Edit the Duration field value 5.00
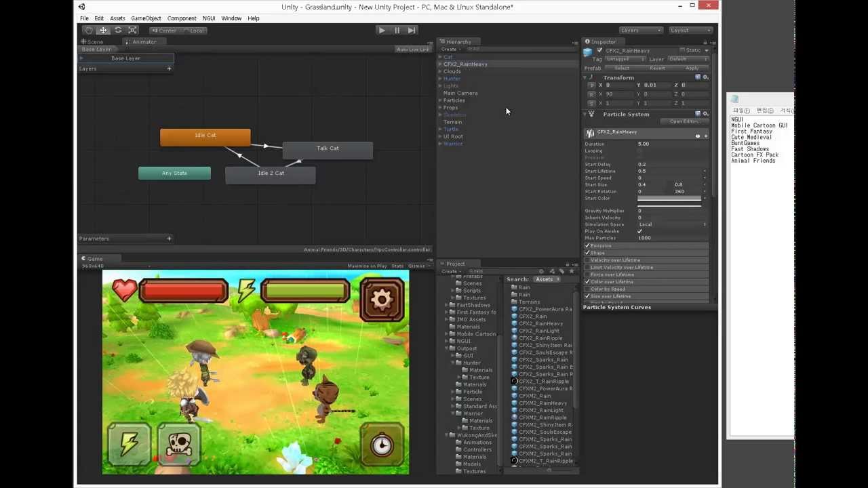Viewport: 868px width, 488px height. (x=671, y=144)
